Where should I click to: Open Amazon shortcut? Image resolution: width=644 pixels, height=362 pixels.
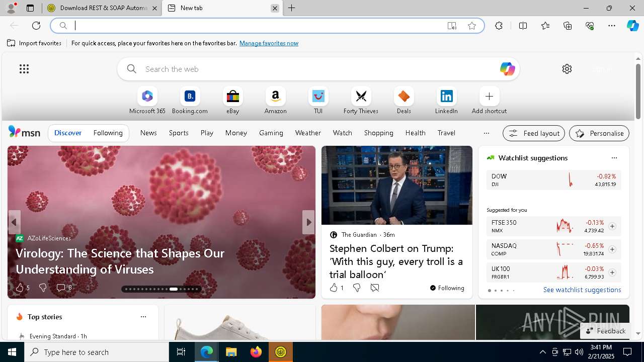[275, 101]
